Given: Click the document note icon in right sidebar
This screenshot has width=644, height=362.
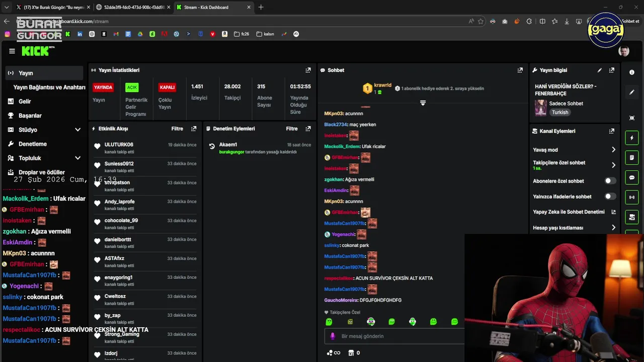Looking at the screenshot, I should click(632, 157).
